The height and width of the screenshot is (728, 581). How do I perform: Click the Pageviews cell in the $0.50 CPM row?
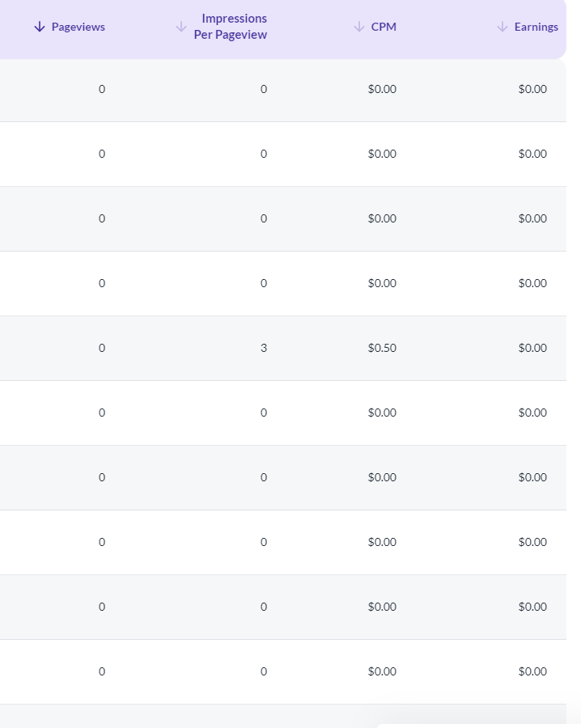click(102, 348)
